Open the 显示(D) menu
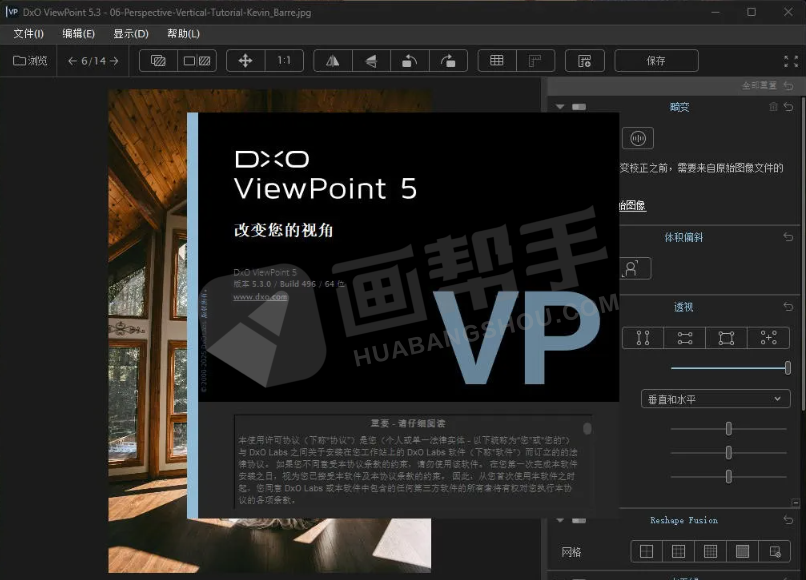This screenshot has width=806, height=580. click(x=131, y=34)
